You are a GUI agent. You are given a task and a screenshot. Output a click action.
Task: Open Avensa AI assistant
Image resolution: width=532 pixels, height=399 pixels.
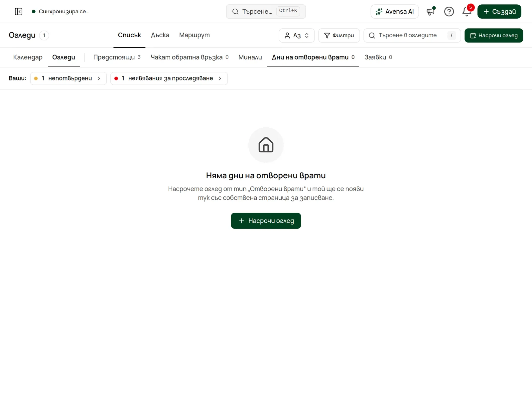(395, 12)
